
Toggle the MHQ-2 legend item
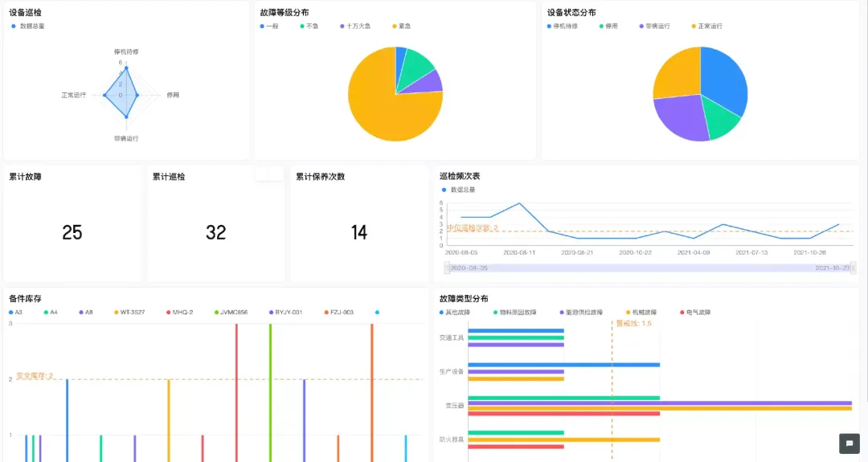tap(180, 312)
